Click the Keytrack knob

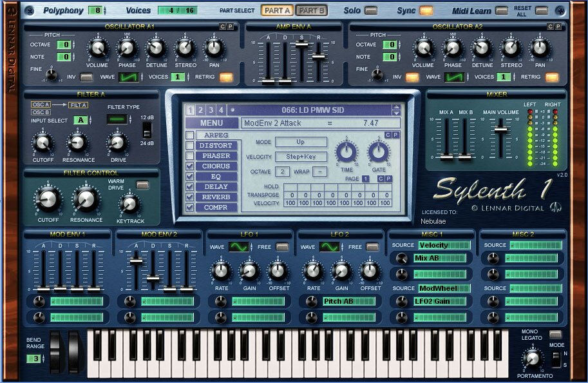tap(129, 204)
